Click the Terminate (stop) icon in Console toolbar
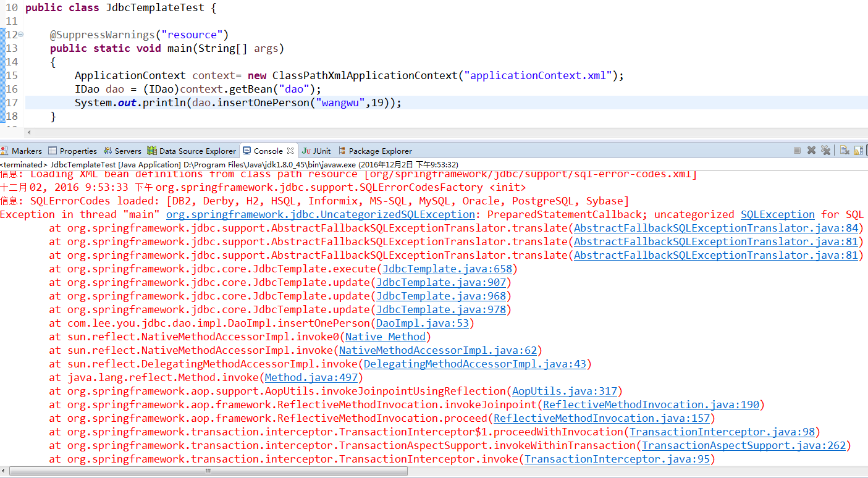 pyautogui.click(x=797, y=151)
